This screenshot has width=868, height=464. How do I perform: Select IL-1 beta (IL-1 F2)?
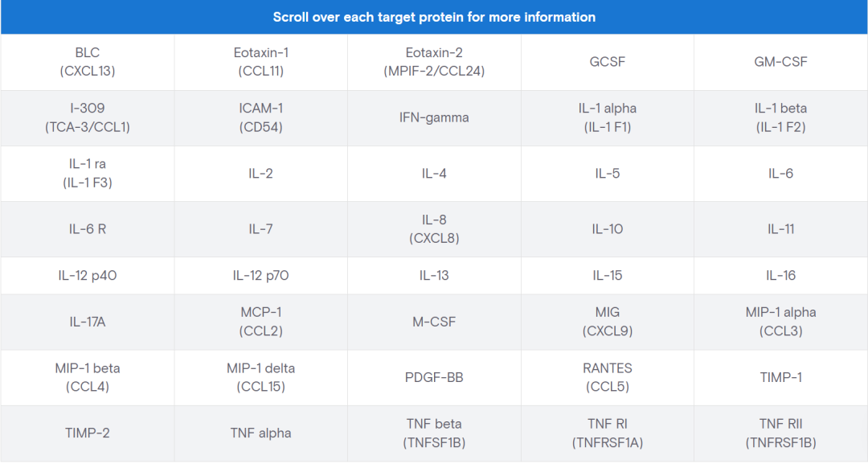[780, 118]
